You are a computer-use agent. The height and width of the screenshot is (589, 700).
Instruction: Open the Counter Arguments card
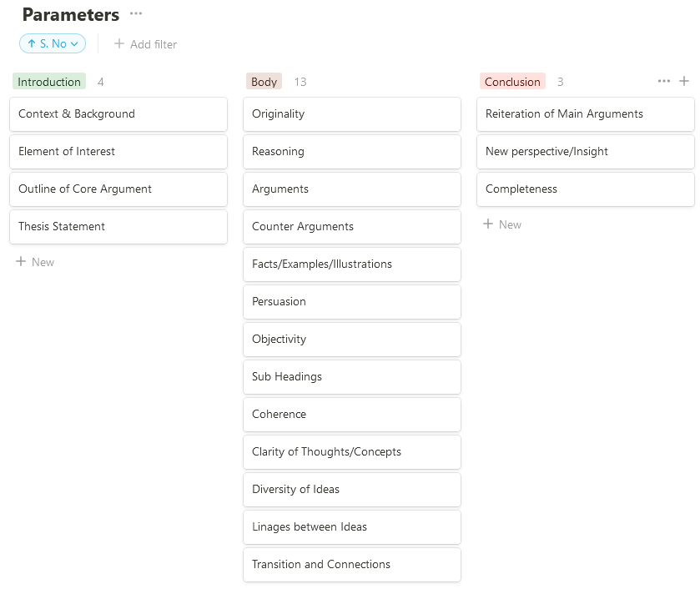point(351,227)
